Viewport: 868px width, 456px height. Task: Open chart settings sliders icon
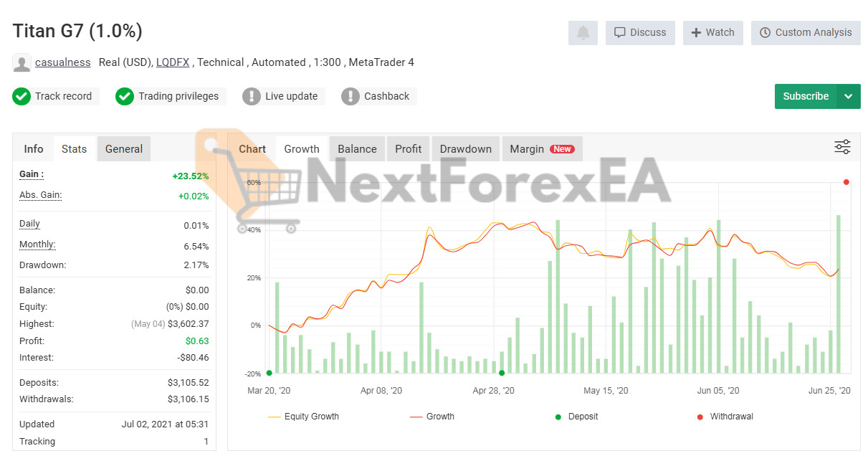click(842, 147)
